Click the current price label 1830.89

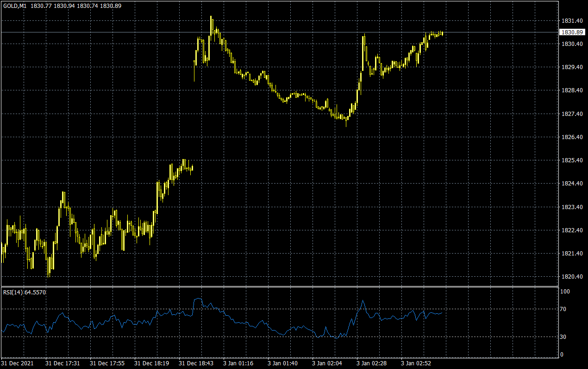(572, 32)
